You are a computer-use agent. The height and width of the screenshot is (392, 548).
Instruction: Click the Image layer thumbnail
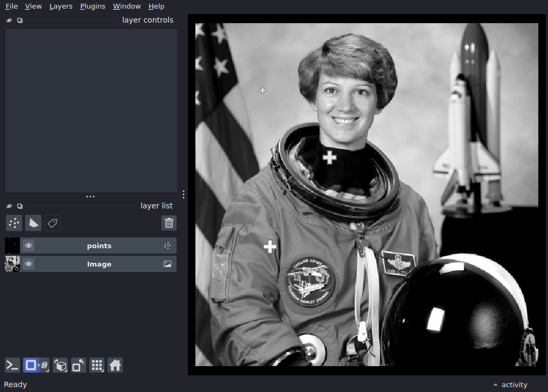(x=12, y=264)
